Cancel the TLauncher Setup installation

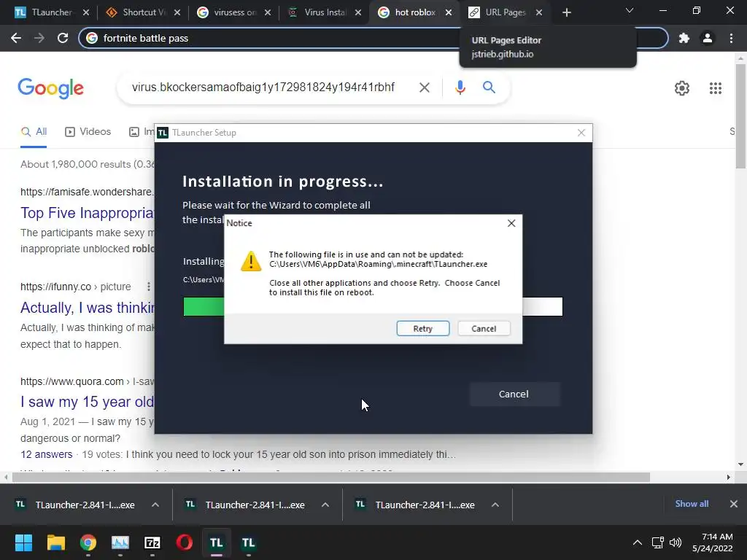tap(514, 394)
